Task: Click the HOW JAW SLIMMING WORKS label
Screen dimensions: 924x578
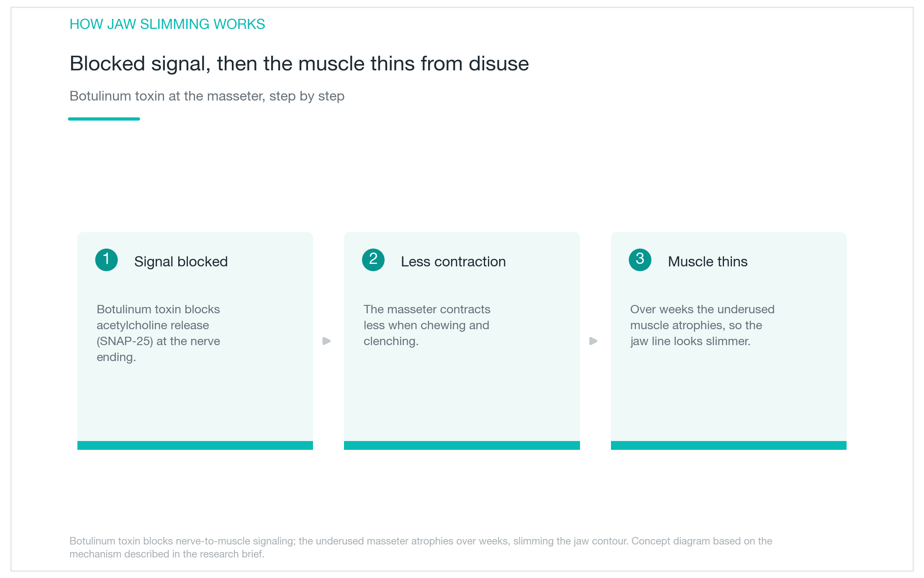Action: [167, 24]
